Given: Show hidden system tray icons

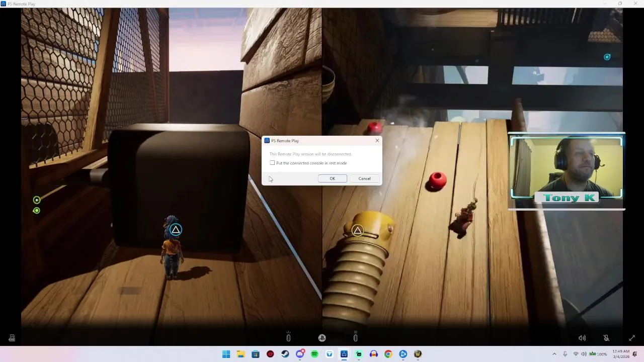Looking at the screenshot, I should click(x=554, y=354).
